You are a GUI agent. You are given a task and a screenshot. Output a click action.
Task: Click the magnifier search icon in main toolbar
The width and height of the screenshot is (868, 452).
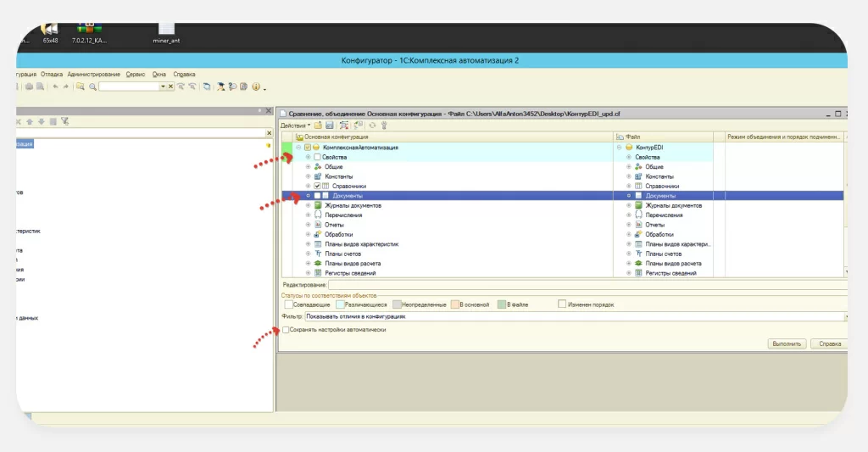pyautogui.click(x=92, y=86)
